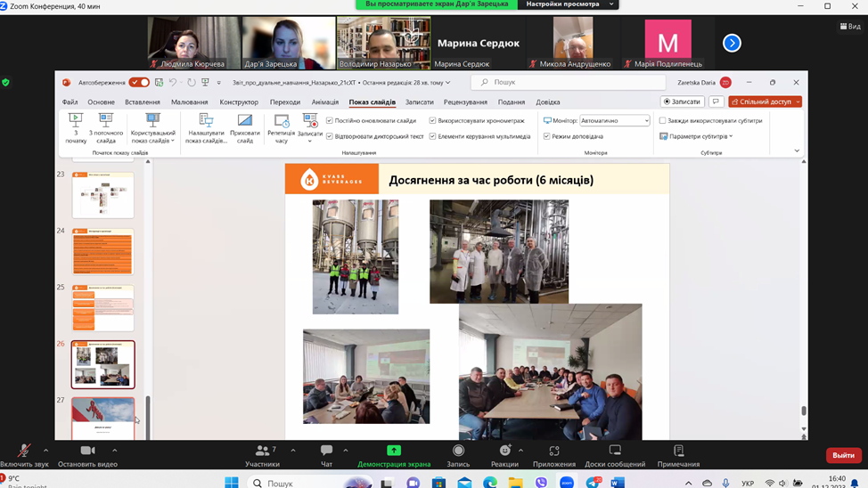Viewport: 868px width, 488px height.
Task: Open Set Up Slide Show settings
Action: 206,121
